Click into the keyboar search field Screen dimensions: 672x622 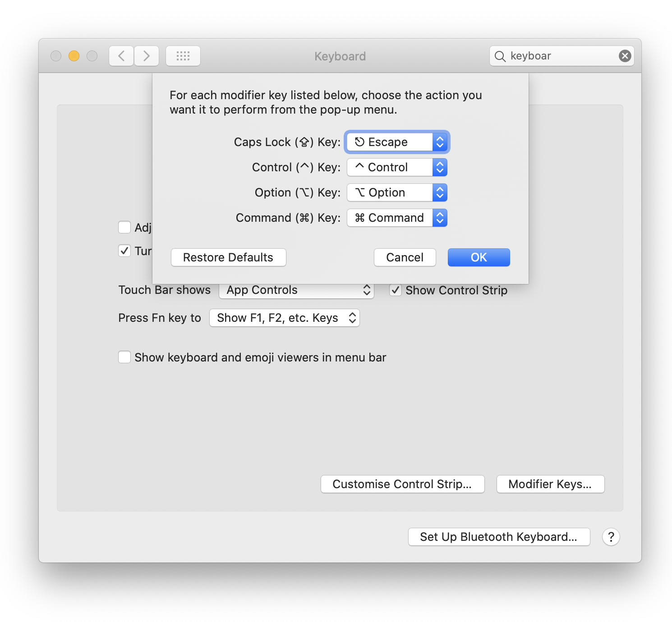click(x=562, y=56)
